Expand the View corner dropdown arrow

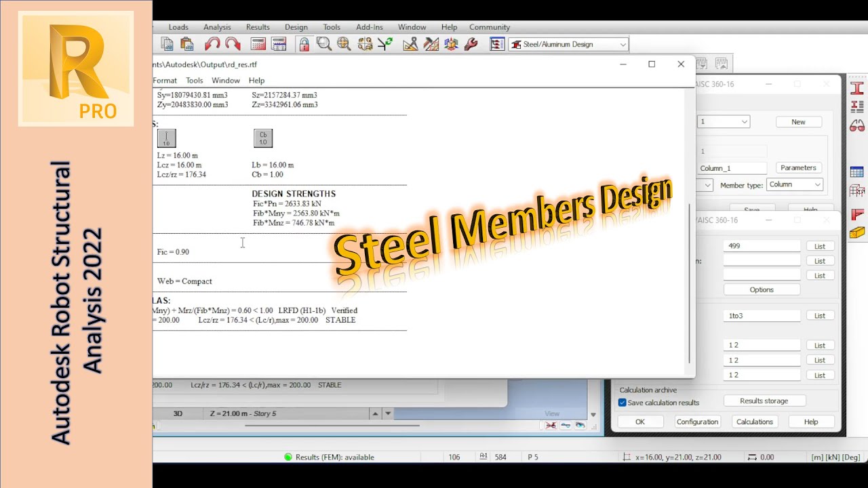(x=593, y=415)
